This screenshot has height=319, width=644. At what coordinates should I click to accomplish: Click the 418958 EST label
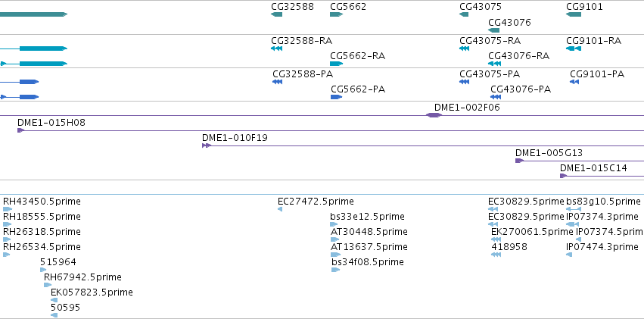[509, 247]
